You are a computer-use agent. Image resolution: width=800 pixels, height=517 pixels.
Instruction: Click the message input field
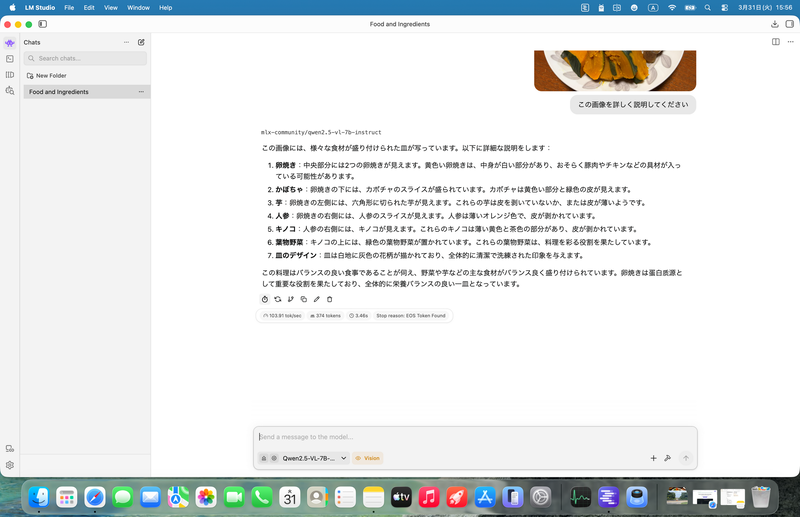pos(475,437)
